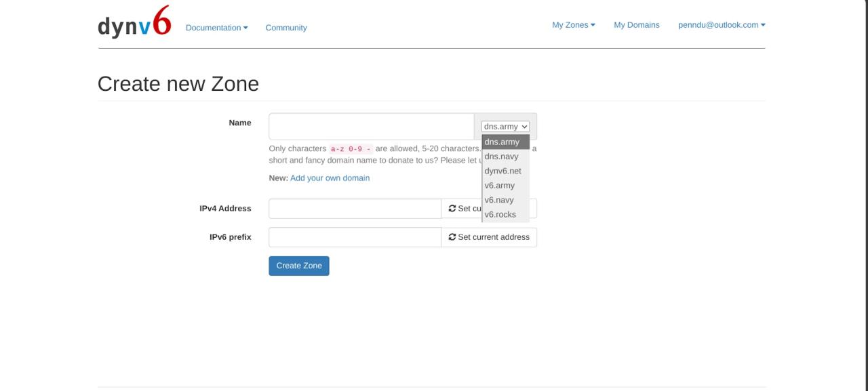Focus the IPv4 Address field
868x391 pixels.
coord(355,209)
